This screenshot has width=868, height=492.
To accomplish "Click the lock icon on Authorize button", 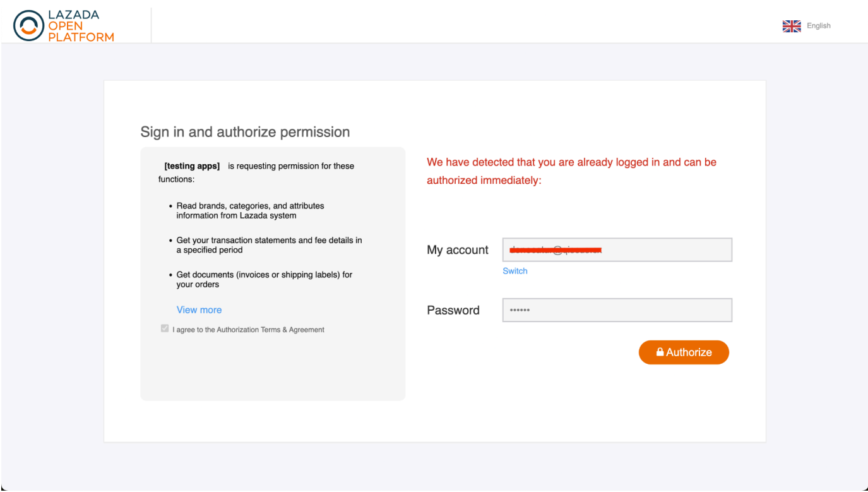I will pyautogui.click(x=660, y=352).
